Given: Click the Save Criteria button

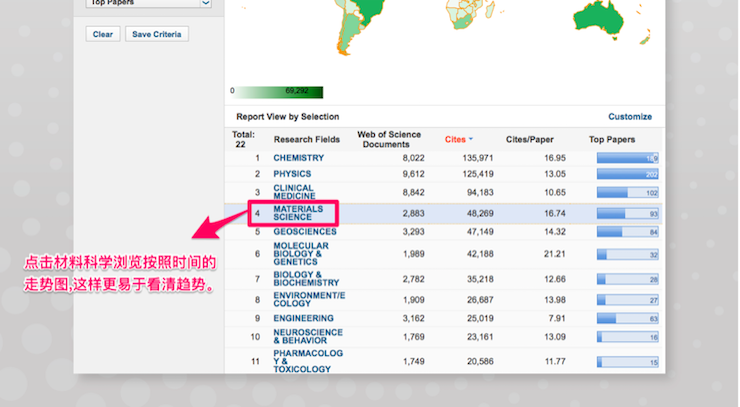Looking at the screenshot, I should tap(157, 34).
